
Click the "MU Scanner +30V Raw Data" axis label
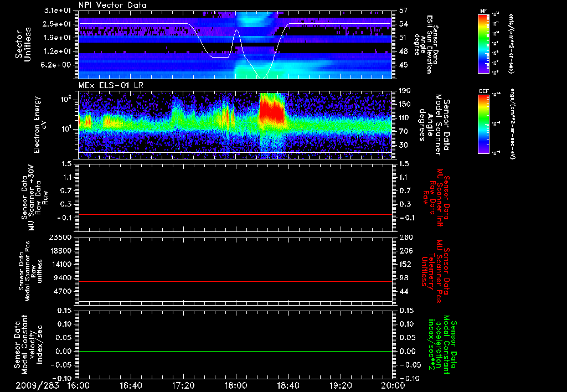(x=34, y=198)
